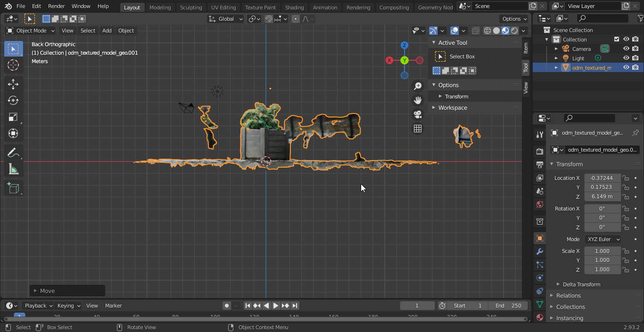Image resolution: width=644 pixels, height=332 pixels.
Task: Click the Location X value field
Action: 602,178
